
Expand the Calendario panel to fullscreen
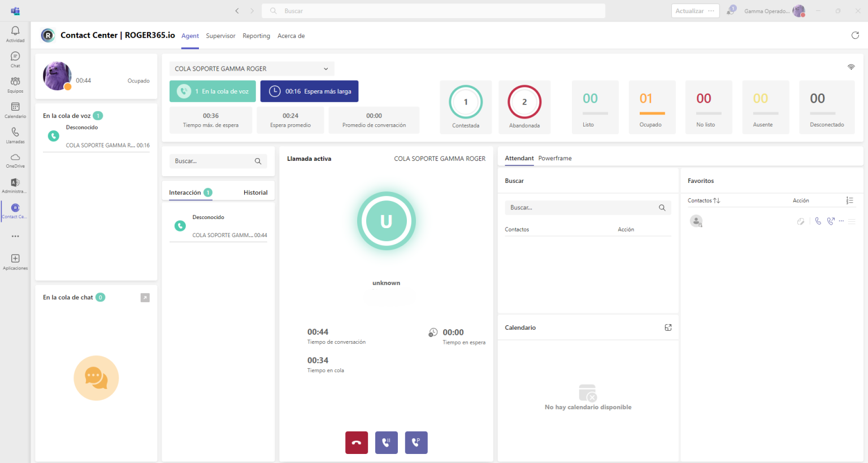[x=668, y=327]
